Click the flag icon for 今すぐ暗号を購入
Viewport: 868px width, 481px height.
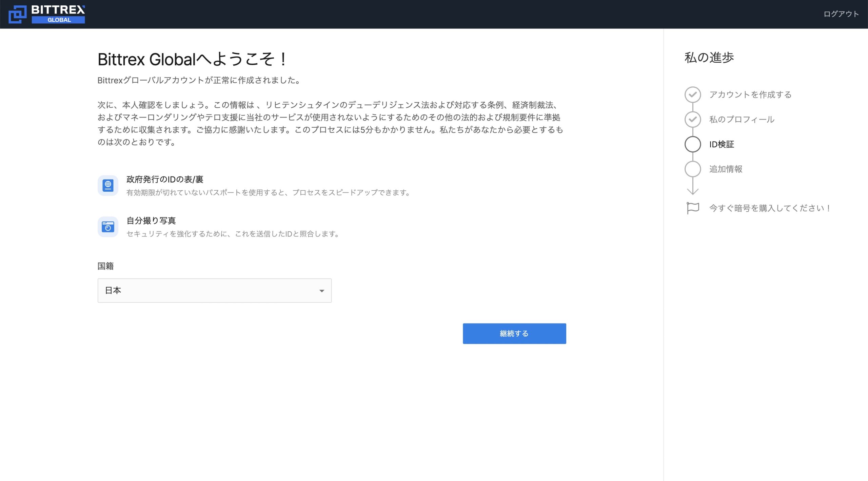[693, 208]
